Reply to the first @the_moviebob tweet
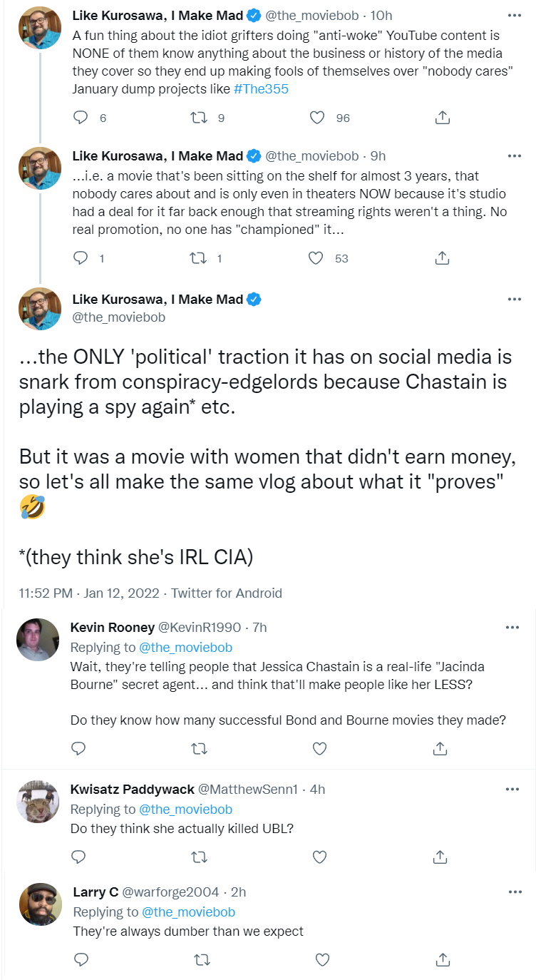Viewport: 536px width, 980px height. (x=81, y=118)
